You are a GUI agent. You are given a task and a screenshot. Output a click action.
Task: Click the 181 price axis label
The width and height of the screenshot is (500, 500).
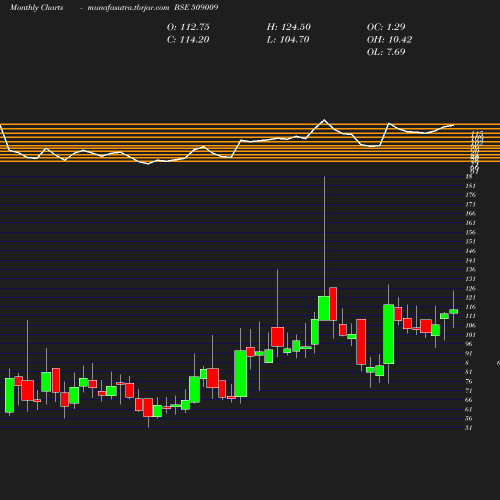point(470,186)
